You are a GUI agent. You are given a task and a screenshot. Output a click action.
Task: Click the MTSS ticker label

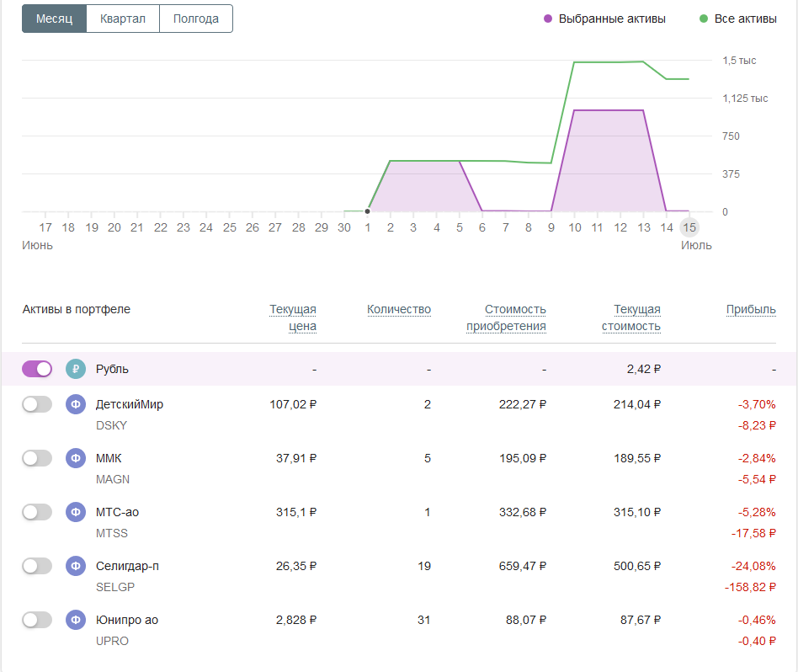111,534
